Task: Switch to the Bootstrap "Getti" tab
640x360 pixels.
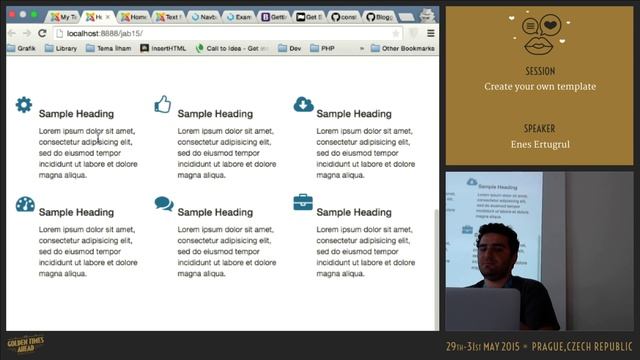Action: [274, 17]
